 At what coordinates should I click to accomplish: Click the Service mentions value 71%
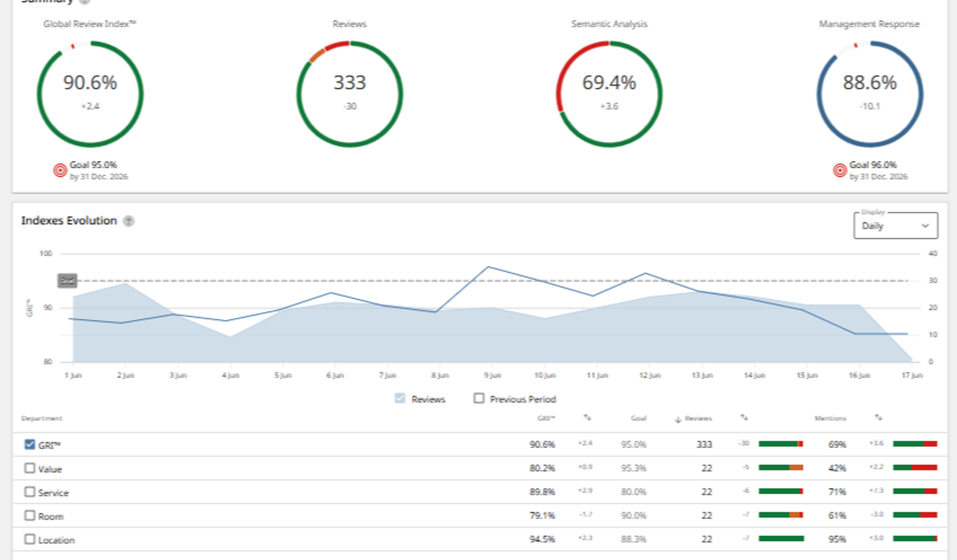pos(837,492)
